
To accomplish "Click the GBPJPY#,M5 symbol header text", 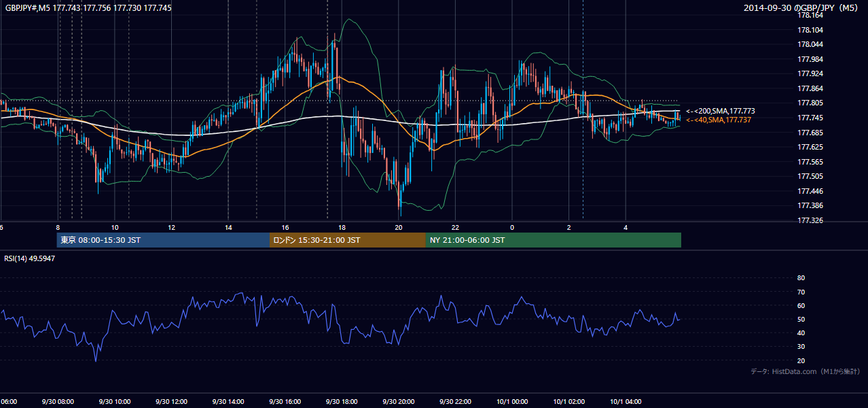I will (88, 7).
